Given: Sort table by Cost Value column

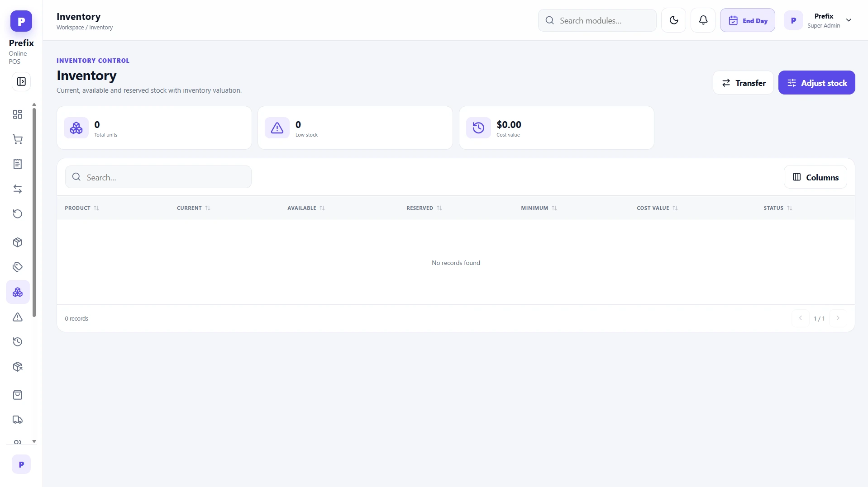Looking at the screenshot, I should (x=658, y=208).
